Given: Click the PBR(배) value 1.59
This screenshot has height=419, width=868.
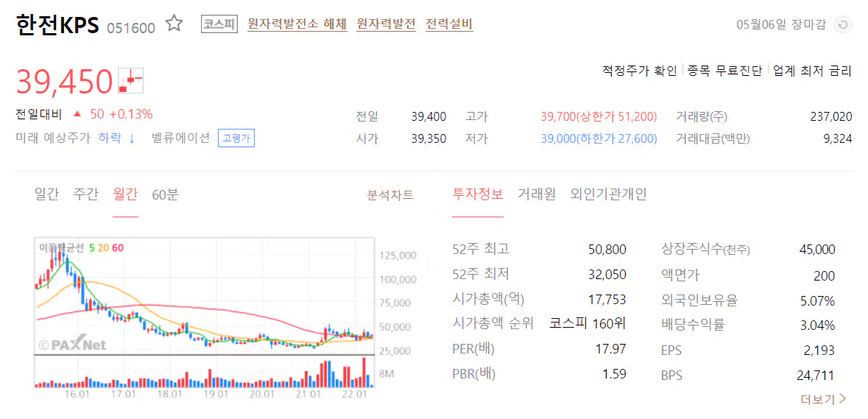Looking at the screenshot, I should point(615,373).
